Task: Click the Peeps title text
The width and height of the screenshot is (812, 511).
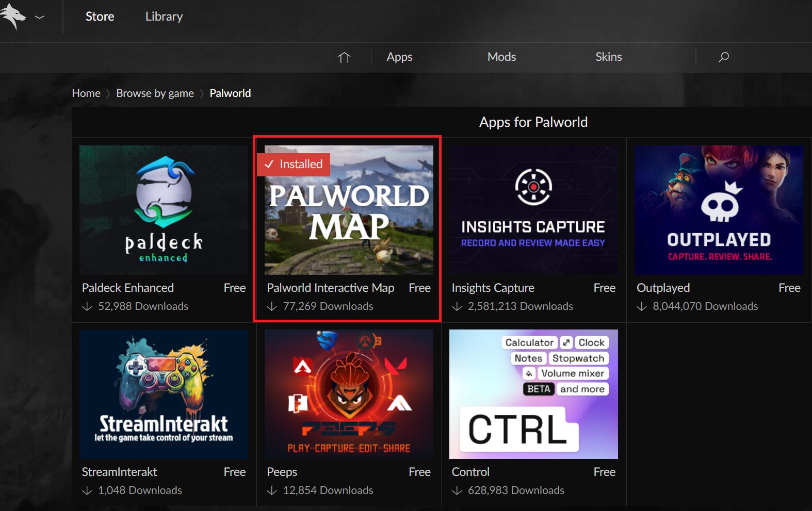Action: 282,472
